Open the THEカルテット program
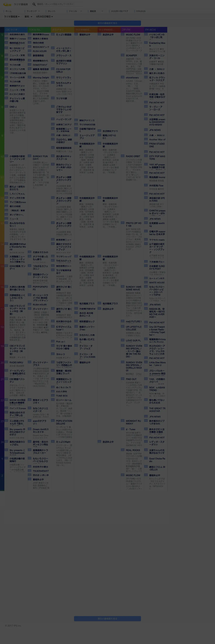This screenshot has width=215, height=644. [64, 261]
